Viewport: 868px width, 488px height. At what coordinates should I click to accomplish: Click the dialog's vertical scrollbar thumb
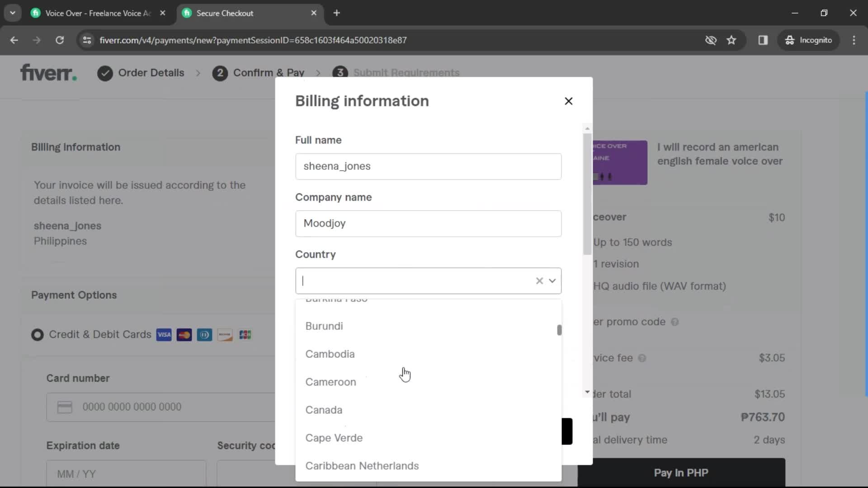[x=587, y=194]
